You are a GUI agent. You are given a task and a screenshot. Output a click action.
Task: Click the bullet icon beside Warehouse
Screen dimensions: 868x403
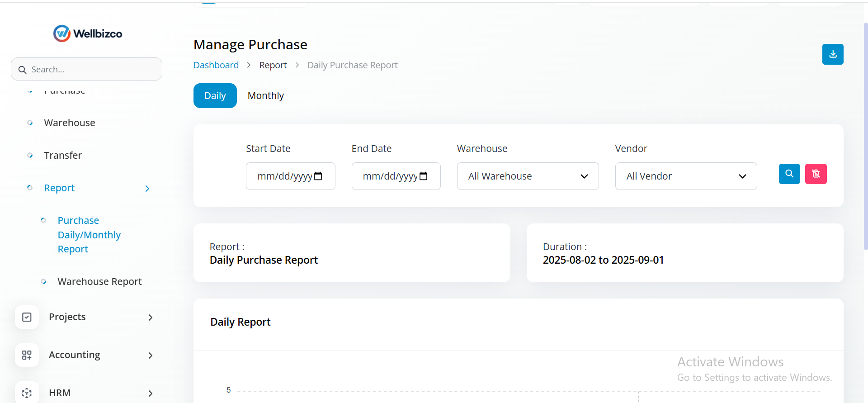point(30,123)
